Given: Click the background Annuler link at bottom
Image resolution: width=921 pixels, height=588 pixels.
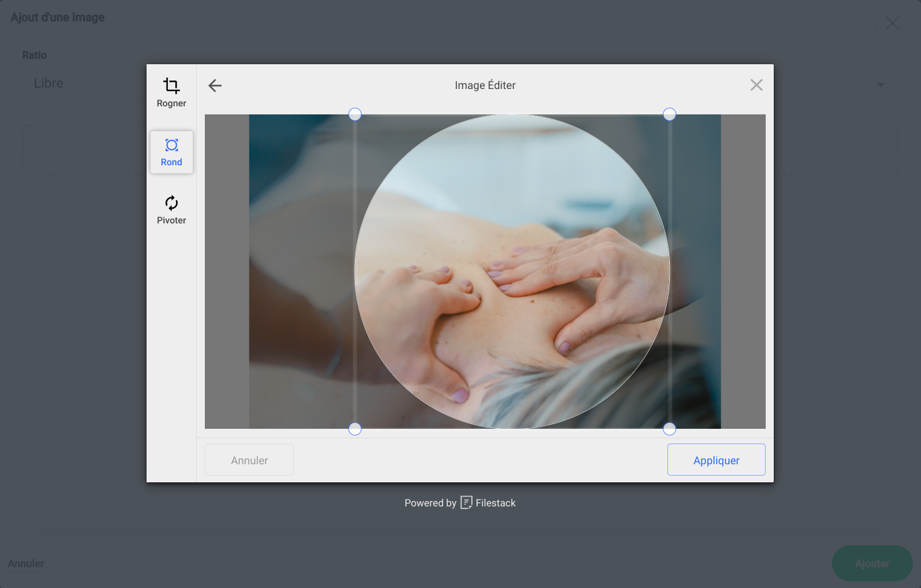Looking at the screenshot, I should 26,563.
